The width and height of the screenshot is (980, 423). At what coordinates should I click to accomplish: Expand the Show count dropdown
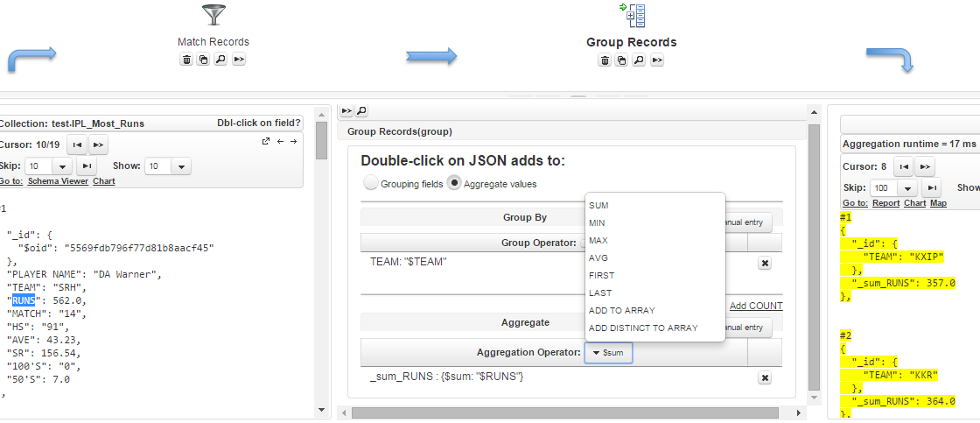(x=179, y=166)
